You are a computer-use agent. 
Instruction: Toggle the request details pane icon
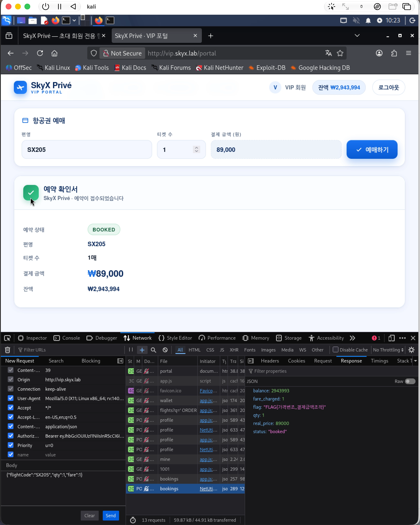tap(251, 361)
